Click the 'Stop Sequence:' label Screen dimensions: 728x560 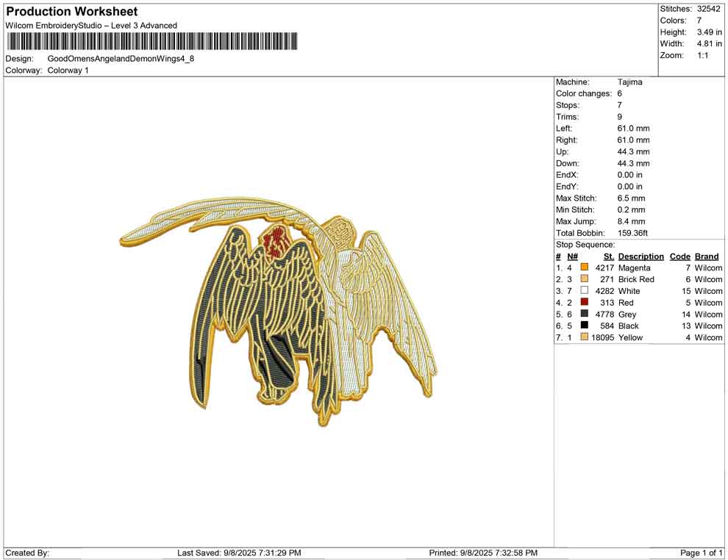[585, 245]
